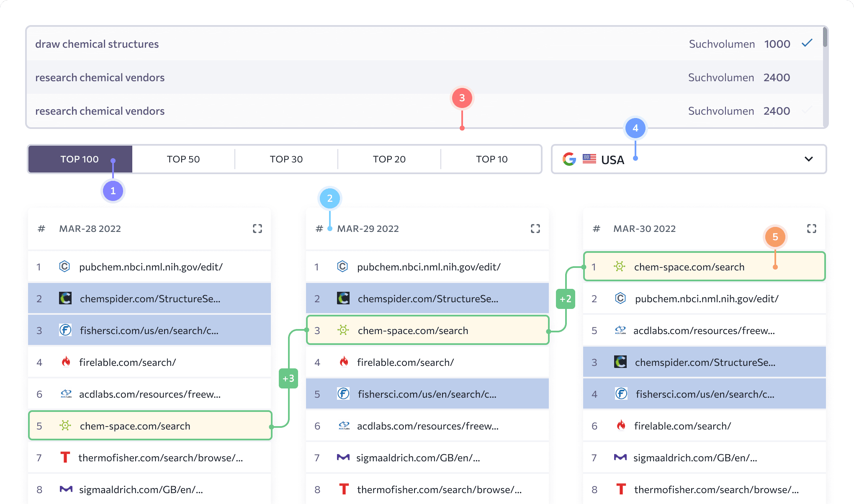854x504 pixels.
Task: Click ChemSpider icon in MAR-29 column
Action: coord(343,298)
